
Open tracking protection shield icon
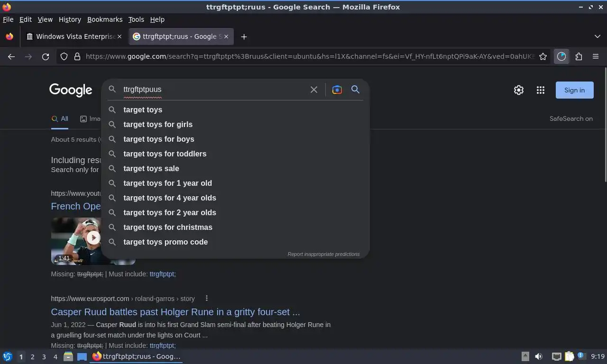pos(64,56)
